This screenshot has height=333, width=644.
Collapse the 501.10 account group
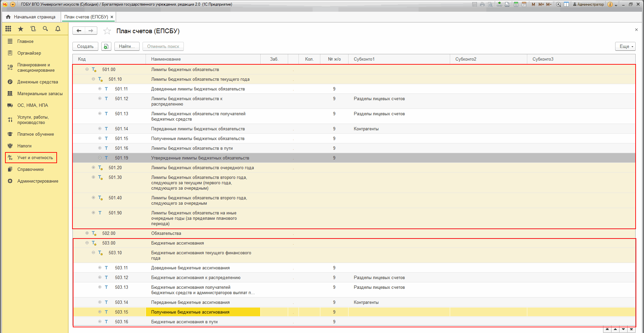(x=93, y=79)
